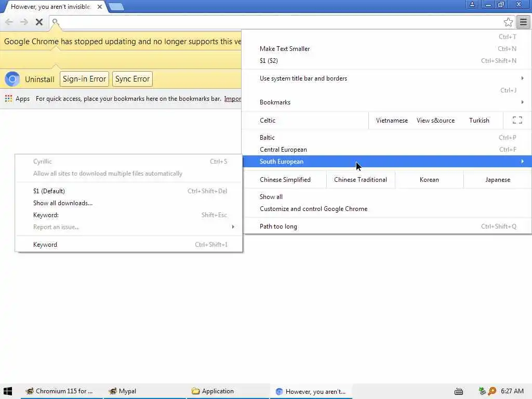Click the Chrome taskbar window button
The image size is (532, 399).
pos(311,391)
